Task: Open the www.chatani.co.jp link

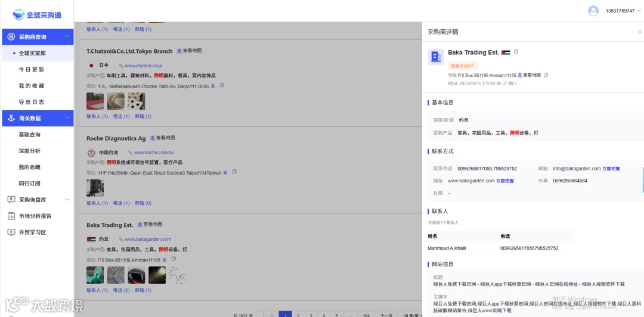Action: tap(144, 66)
